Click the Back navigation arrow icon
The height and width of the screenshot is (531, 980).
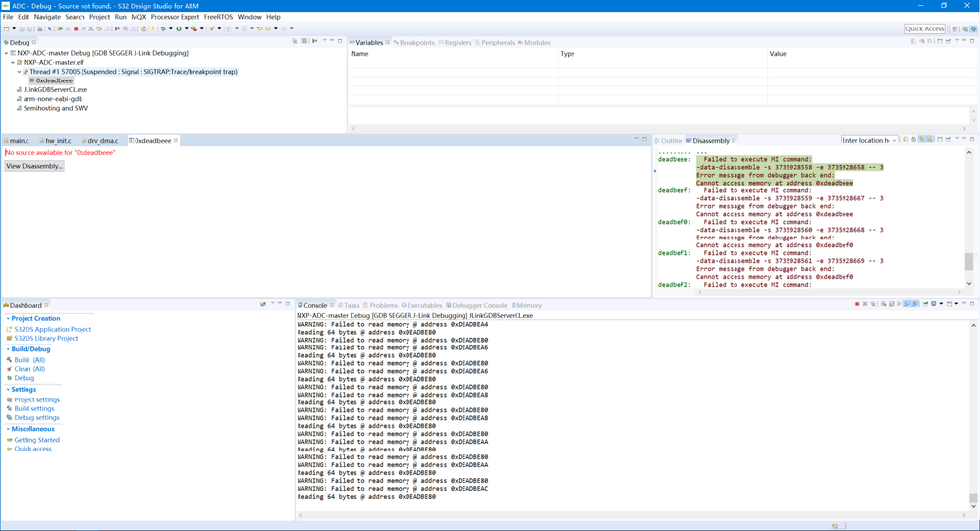tap(268, 28)
